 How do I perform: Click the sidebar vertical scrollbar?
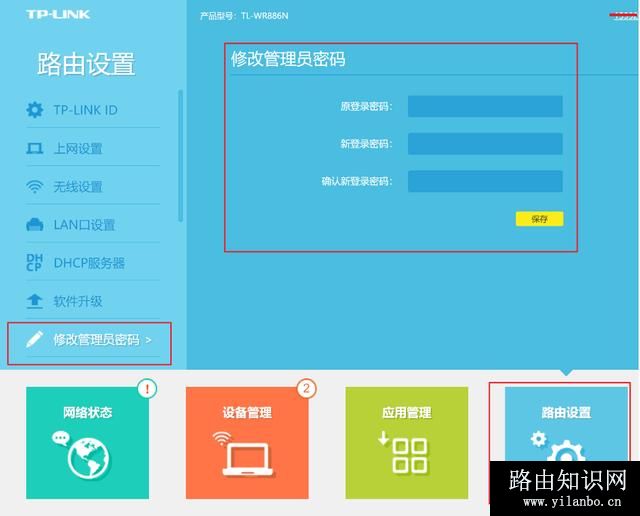coord(180,156)
